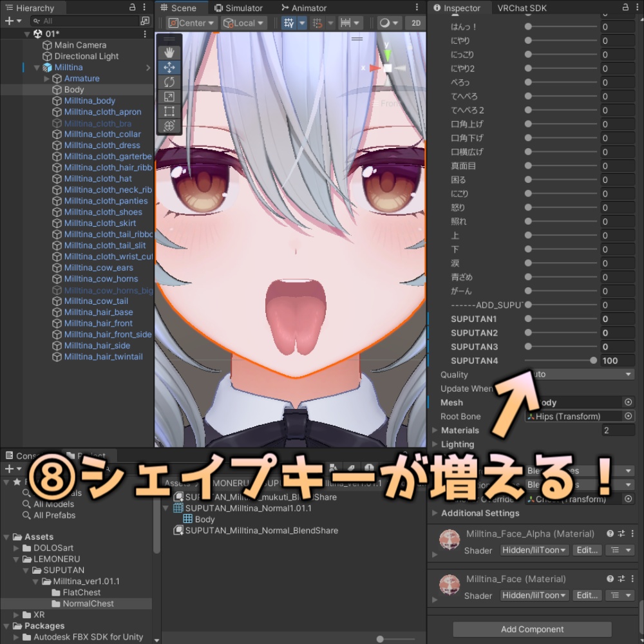
Task: Open the Center pivot mode dropdown
Action: coord(191,23)
